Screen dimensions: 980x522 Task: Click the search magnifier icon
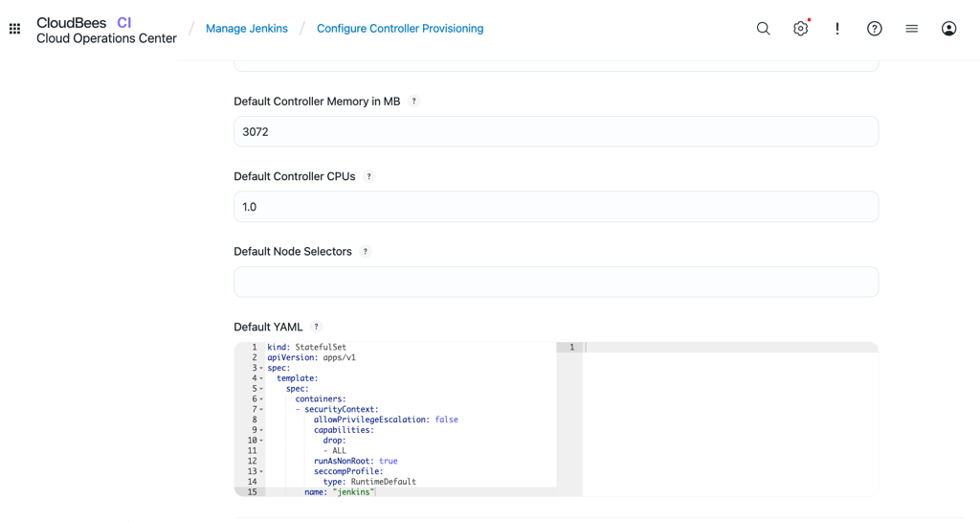(763, 29)
